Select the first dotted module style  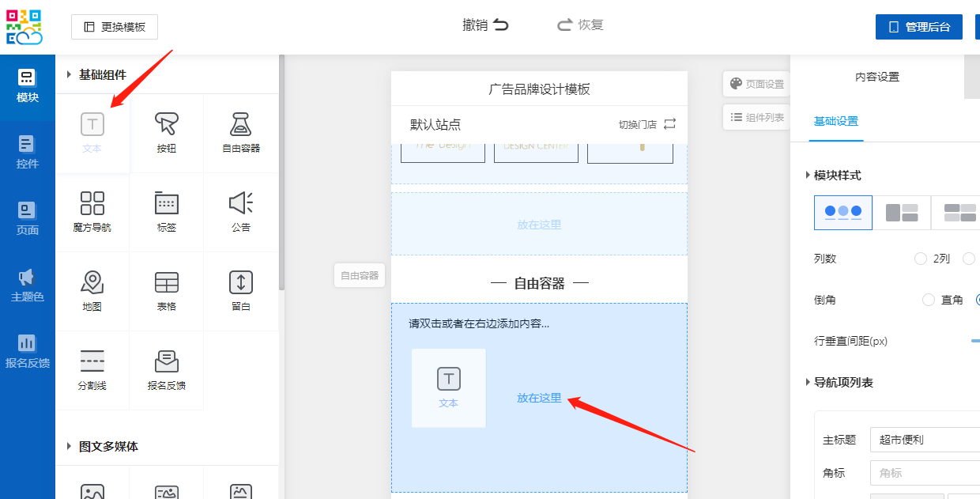tap(843, 213)
